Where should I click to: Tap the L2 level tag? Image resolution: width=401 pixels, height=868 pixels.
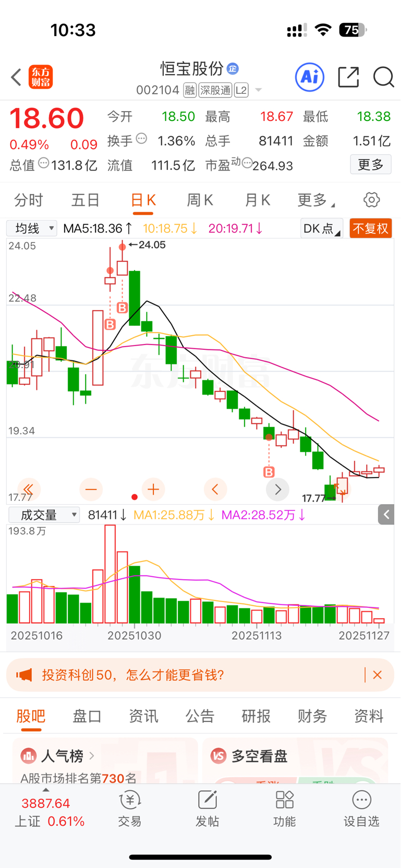[x=241, y=90]
